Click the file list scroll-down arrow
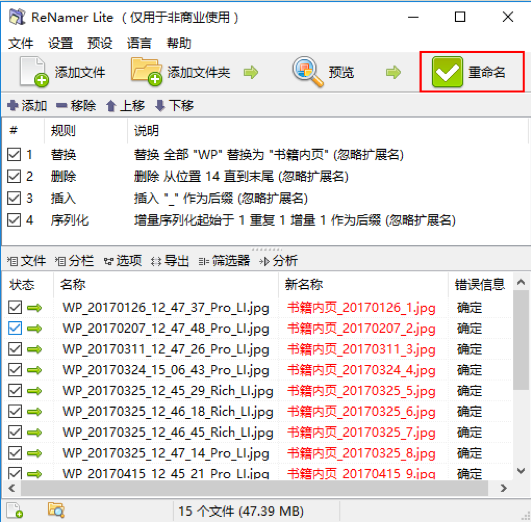This screenshot has height=522, width=531. (521, 471)
